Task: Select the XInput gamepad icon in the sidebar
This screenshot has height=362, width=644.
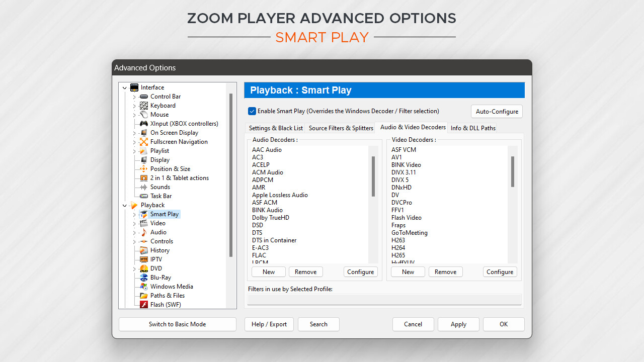Action: 144,123
